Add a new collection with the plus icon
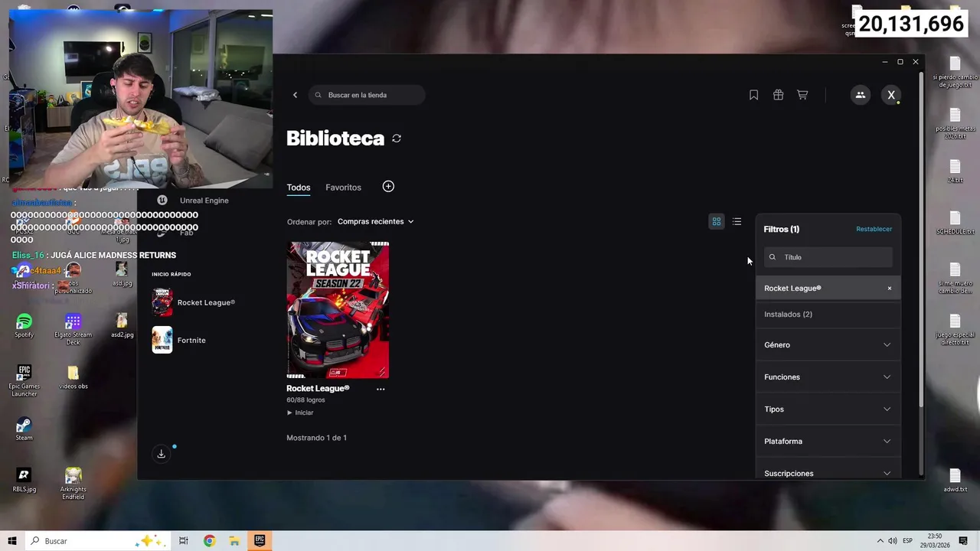980x551 pixels. click(388, 187)
